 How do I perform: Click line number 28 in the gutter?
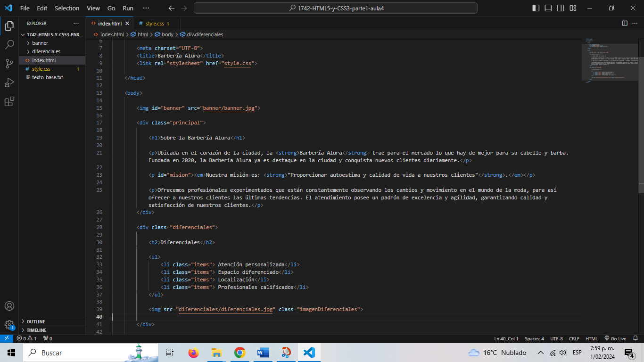99,227
